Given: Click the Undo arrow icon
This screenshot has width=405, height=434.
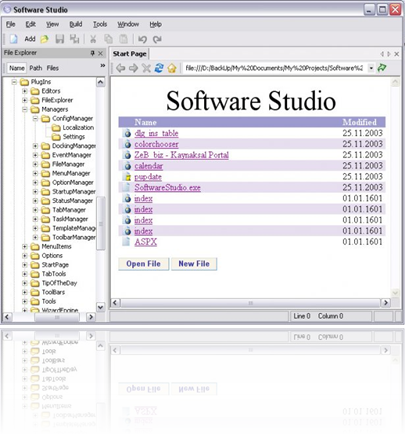Looking at the screenshot, I should point(142,39).
